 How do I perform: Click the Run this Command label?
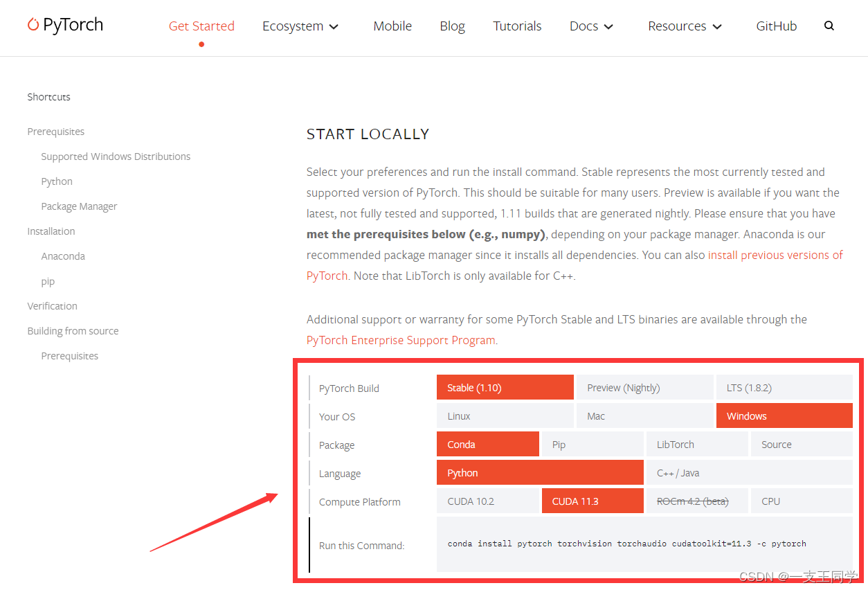(361, 546)
